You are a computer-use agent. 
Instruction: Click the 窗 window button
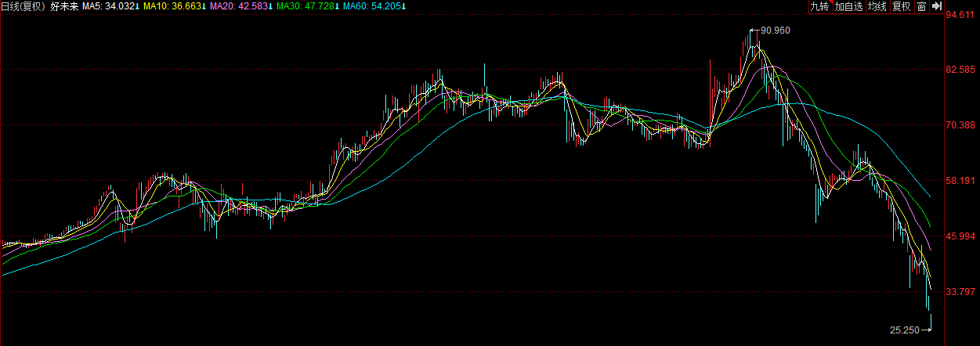(921, 6)
